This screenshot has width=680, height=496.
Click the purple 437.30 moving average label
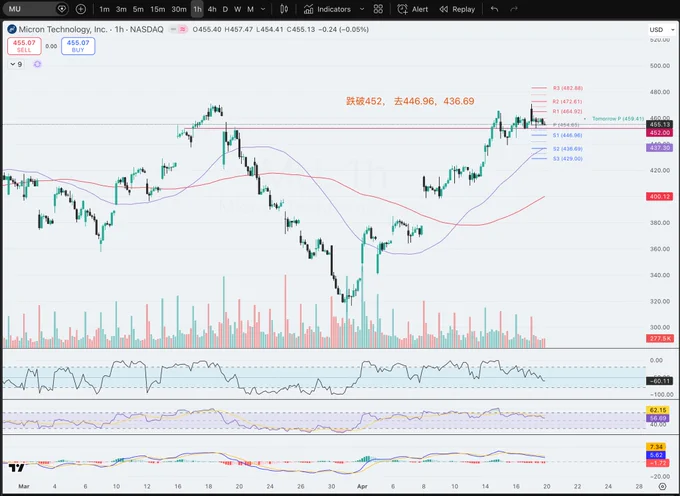(x=660, y=148)
